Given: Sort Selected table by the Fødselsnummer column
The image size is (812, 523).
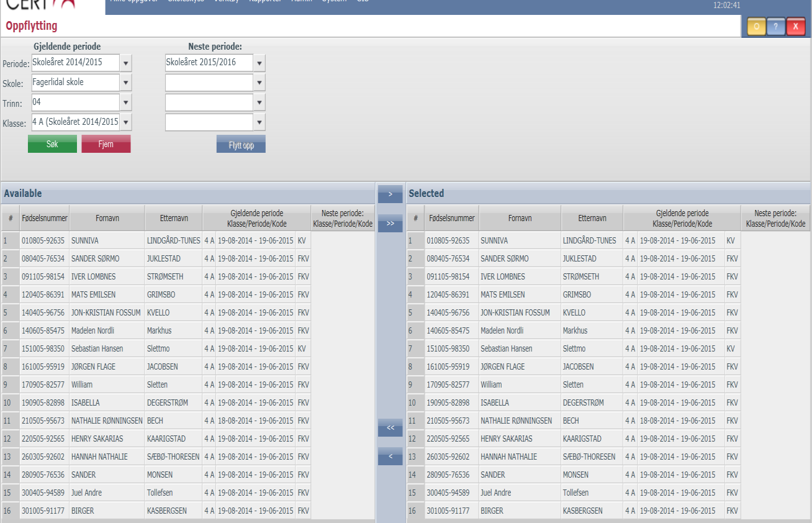Looking at the screenshot, I should tap(452, 218).
